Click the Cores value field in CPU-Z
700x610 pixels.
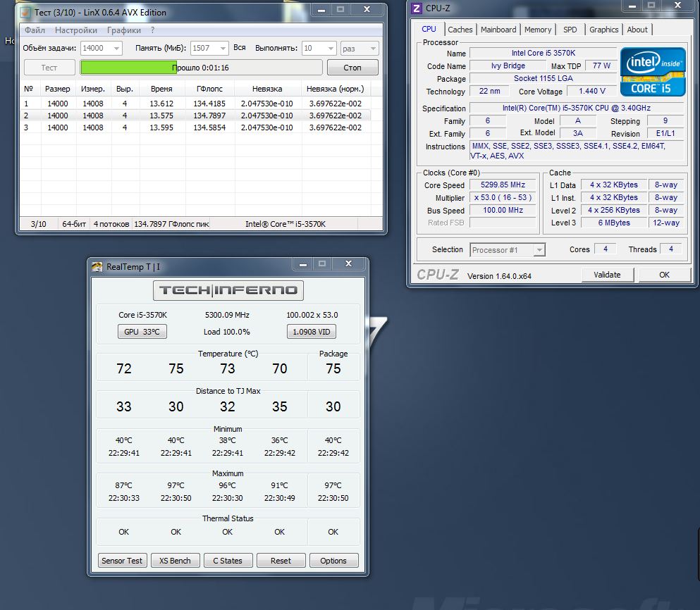click(x=606, y=249)
